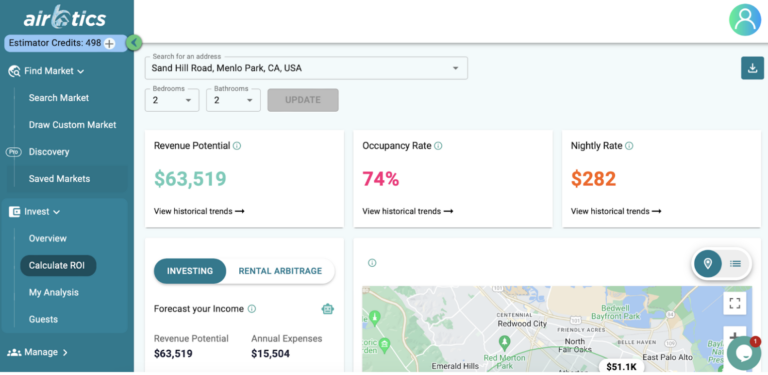
Task: Open Invest Overview page
Action: (x=48, y=238)
